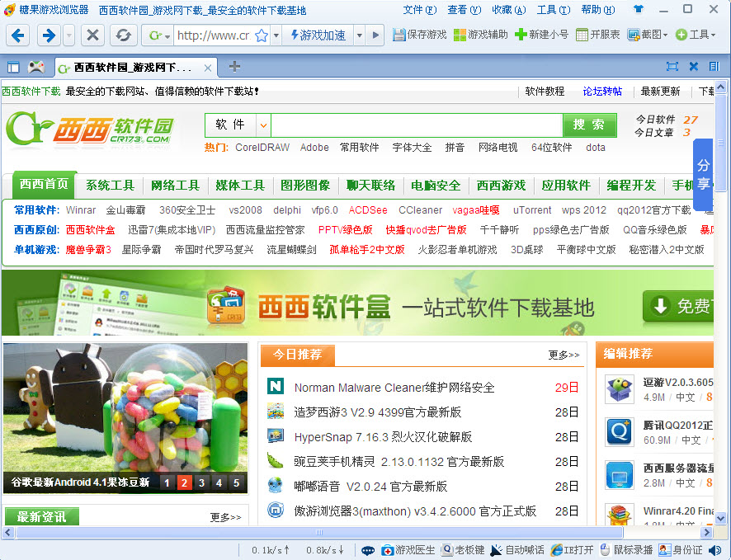Screen dimensions: 731x560
Task: Open Norman Malware Cleaner article
Action: pos(394,388)
